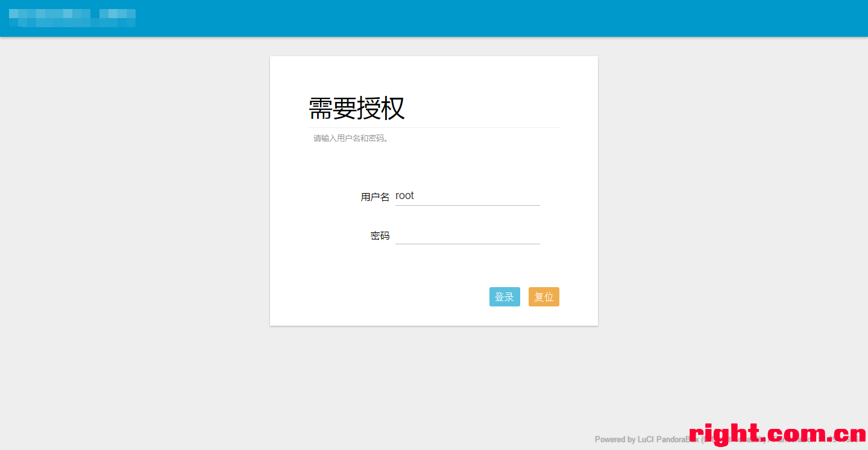Click the 用户名 username input field
Image resolution: width=868 pixels, height=450 pixels.
467,196
